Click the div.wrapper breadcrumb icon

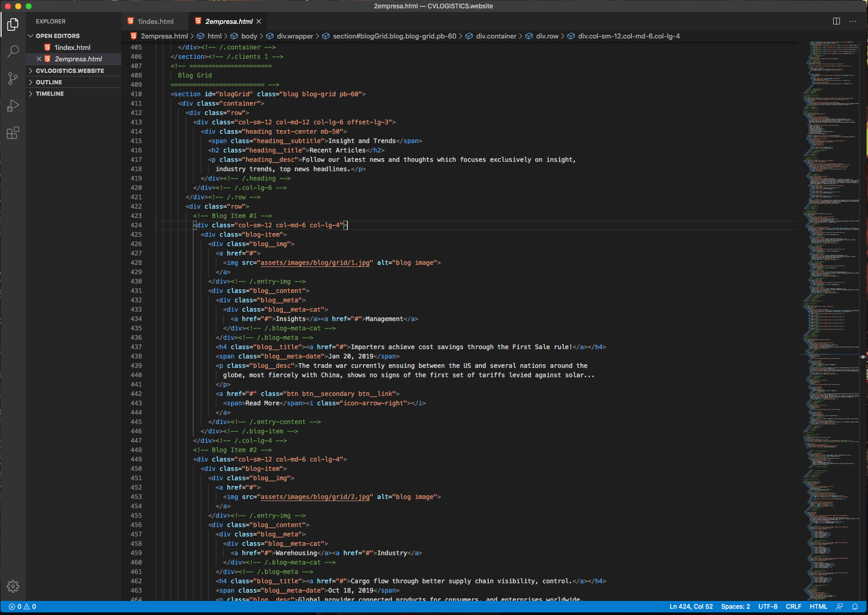pos(270,36)
